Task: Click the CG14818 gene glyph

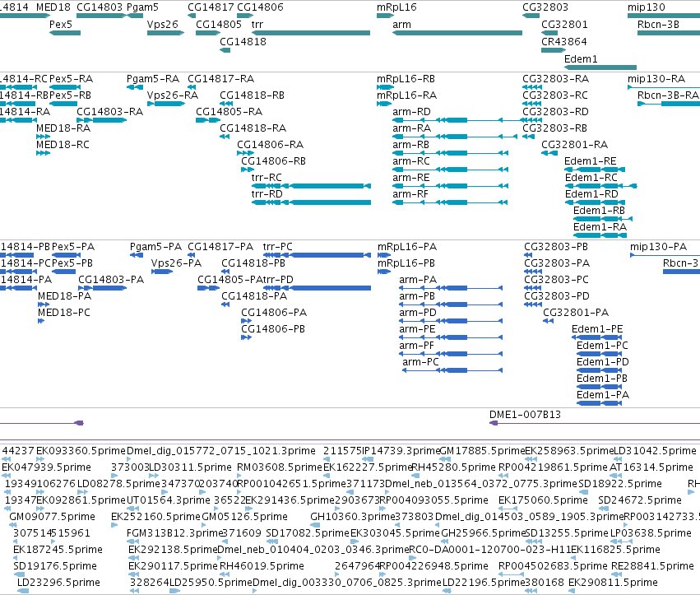Action: point(225,50)
